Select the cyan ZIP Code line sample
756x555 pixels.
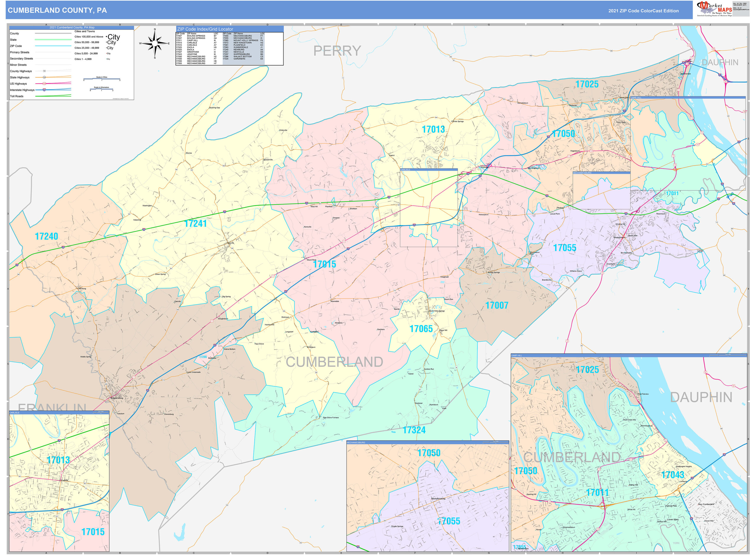click(53, 46)
